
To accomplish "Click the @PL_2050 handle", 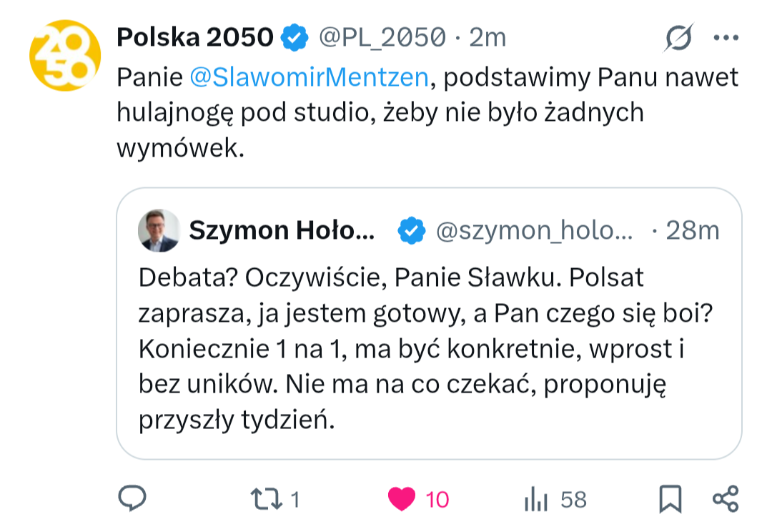I will (382, 37).
